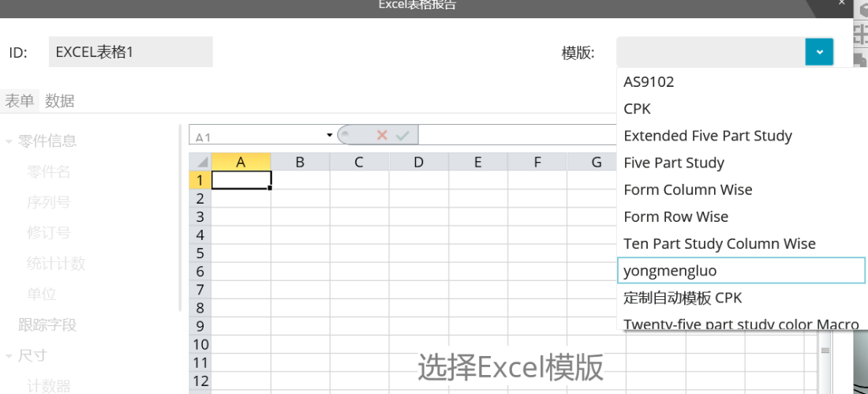
Task: Collapse the 尺寸 tree node
Action: [9, 356]
